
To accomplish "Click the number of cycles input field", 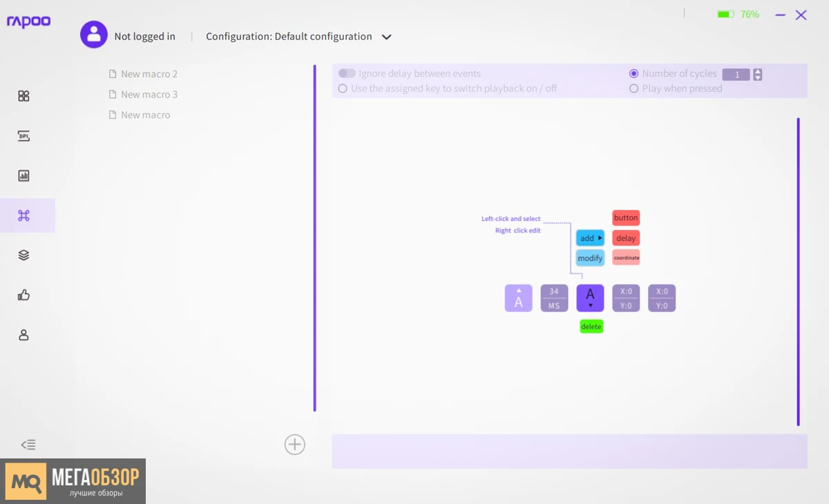I will point(736,75).
